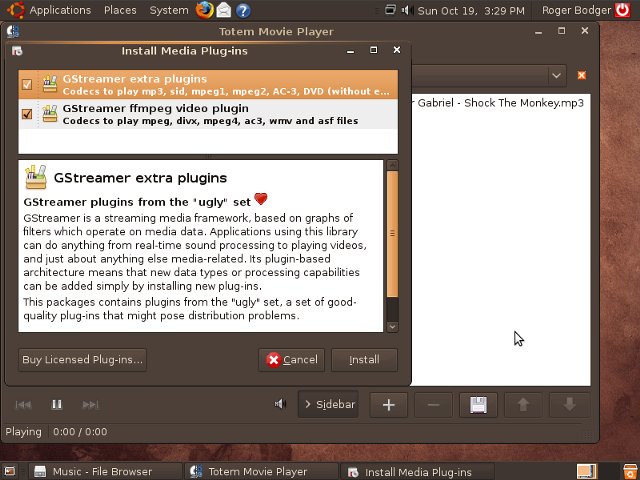Move playlist item down with arrow button
This screenshot has height=480, width=640.
(x=569, y=405)
